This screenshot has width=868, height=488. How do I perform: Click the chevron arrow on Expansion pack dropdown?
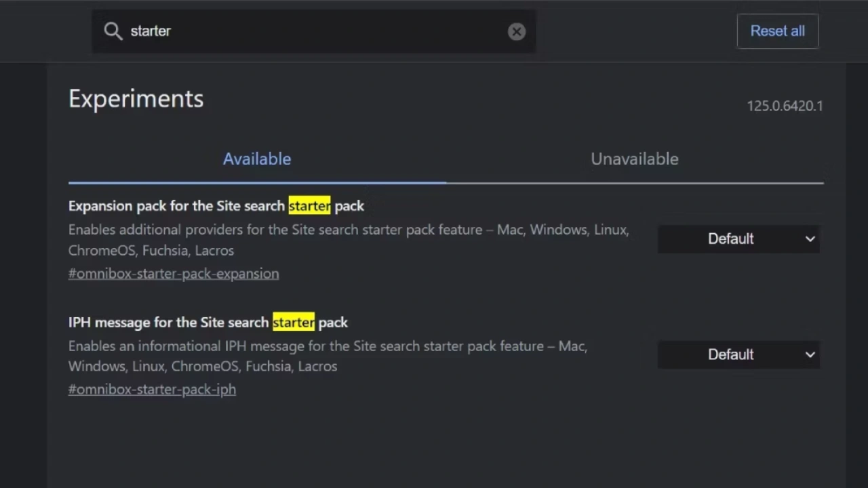(810, 239)
